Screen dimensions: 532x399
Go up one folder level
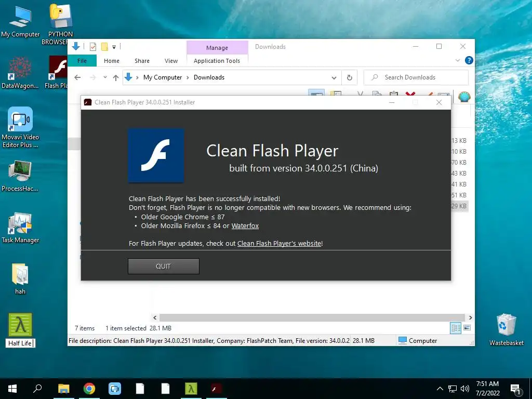[x=116, y=78]
